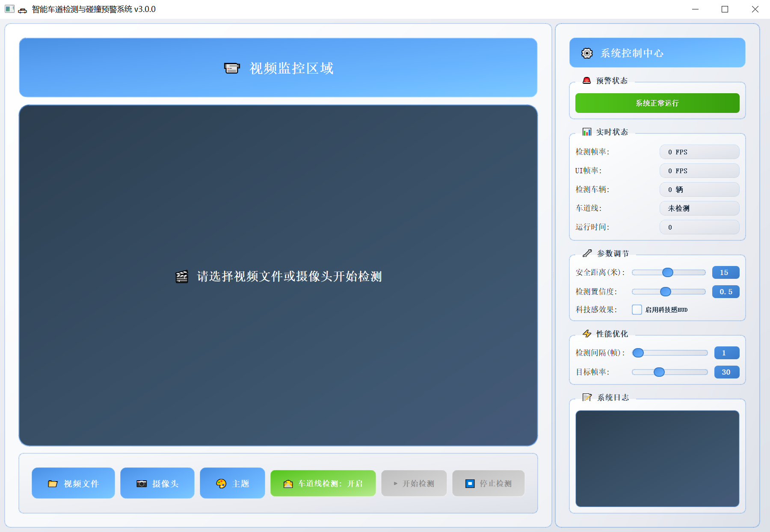Maximize the application window
This screenshot has width=770, height=532.
click(x=725, y=9)
